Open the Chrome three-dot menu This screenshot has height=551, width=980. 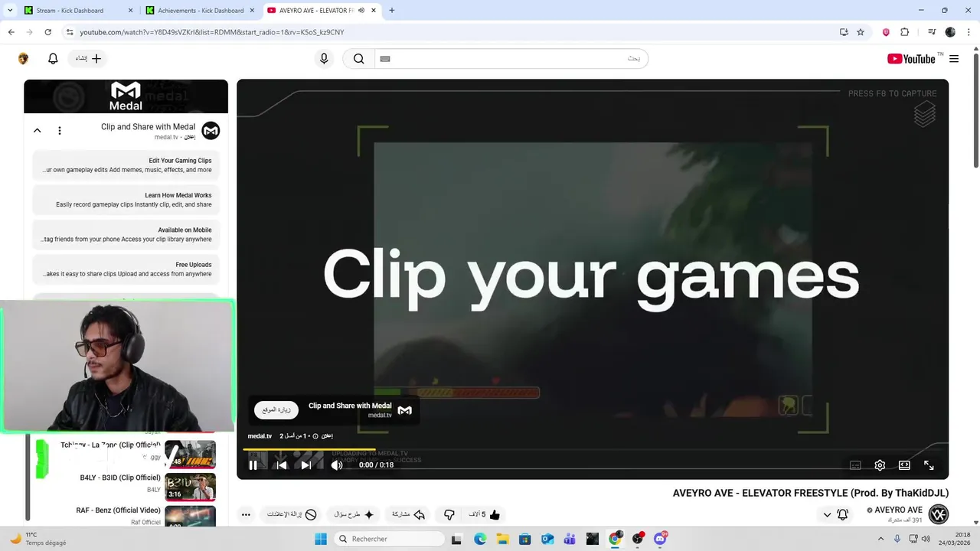click(969, 32)
